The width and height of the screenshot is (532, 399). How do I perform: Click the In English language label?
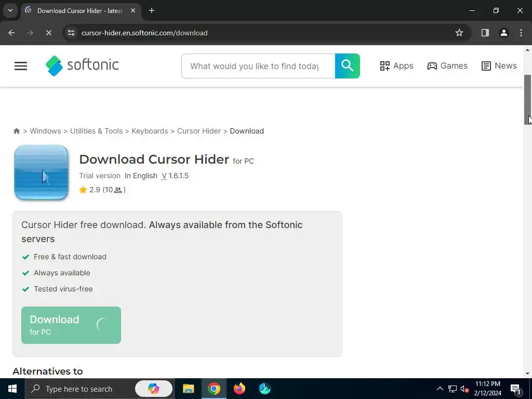click(x=141, y=176)
